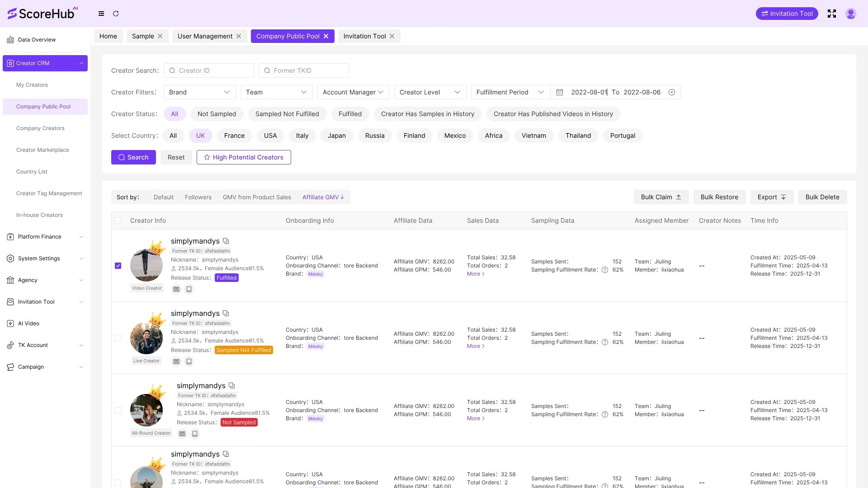Open the Account Manager dropdown

[x=353, y=92]
